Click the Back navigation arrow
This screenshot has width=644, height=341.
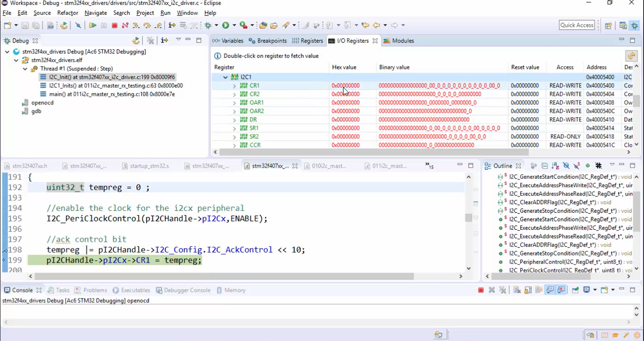(377, 25)
